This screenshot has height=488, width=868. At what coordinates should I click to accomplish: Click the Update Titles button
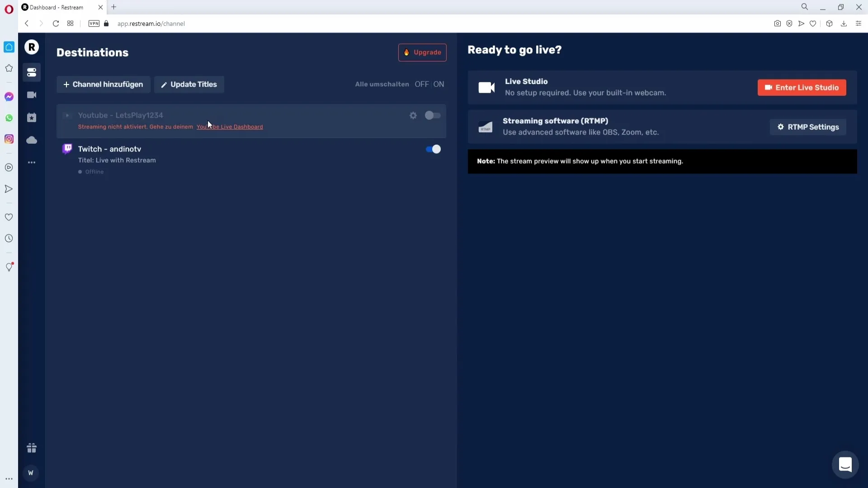click(189, 84)
